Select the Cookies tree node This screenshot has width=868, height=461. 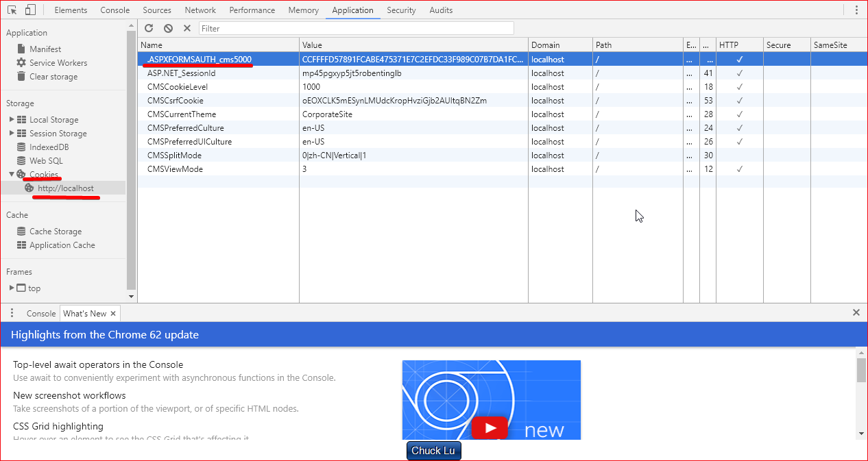click(x=44, y=175)
